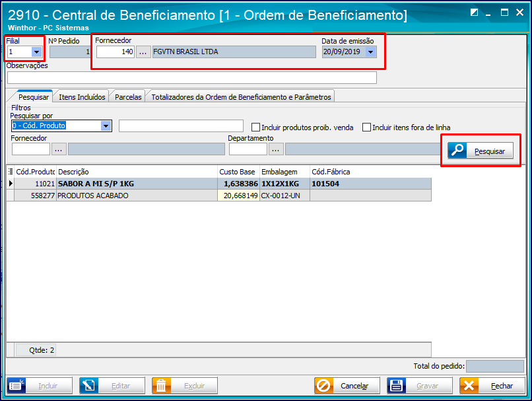
Task: Click the Nº Pedido field
Action: tap(70, 52)
